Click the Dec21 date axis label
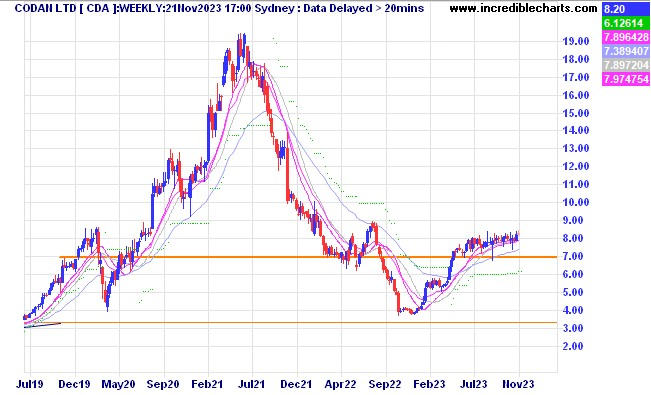This screenshot has width=651, height=395. (x=296, y=384)
